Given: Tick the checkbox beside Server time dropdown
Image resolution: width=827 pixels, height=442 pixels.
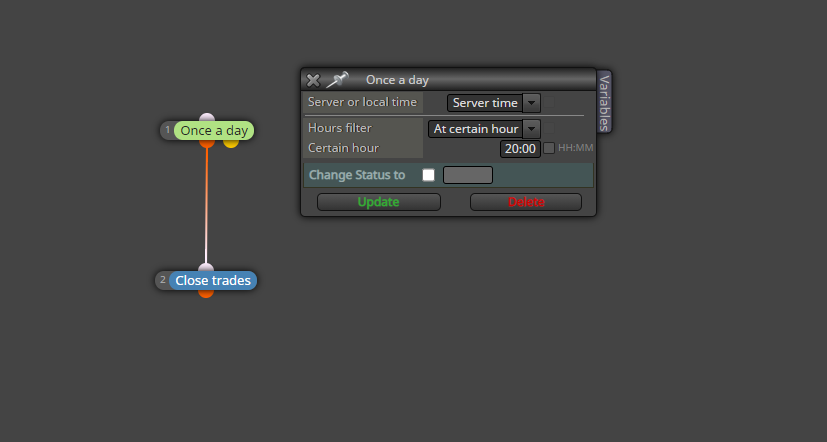Looking at the screenshot, I should coord(549,102).
